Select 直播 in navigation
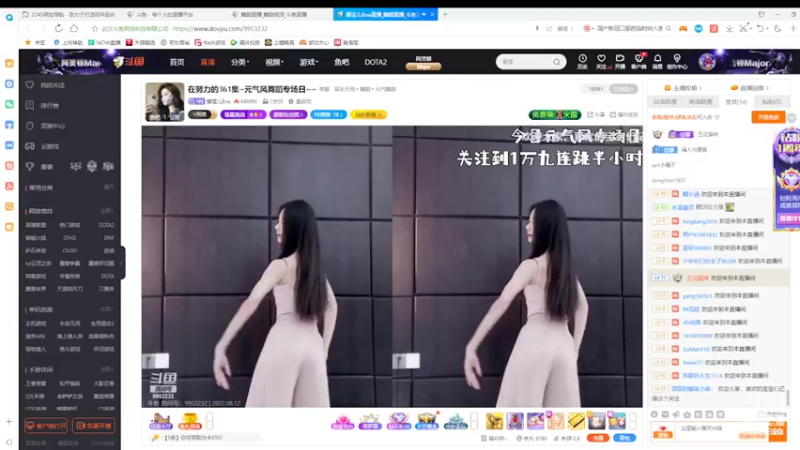 [x=208, y=62]
